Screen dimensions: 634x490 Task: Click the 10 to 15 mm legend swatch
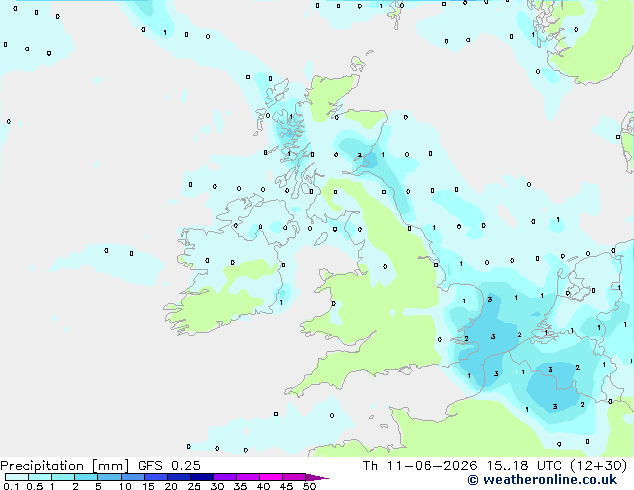(132, 477)
